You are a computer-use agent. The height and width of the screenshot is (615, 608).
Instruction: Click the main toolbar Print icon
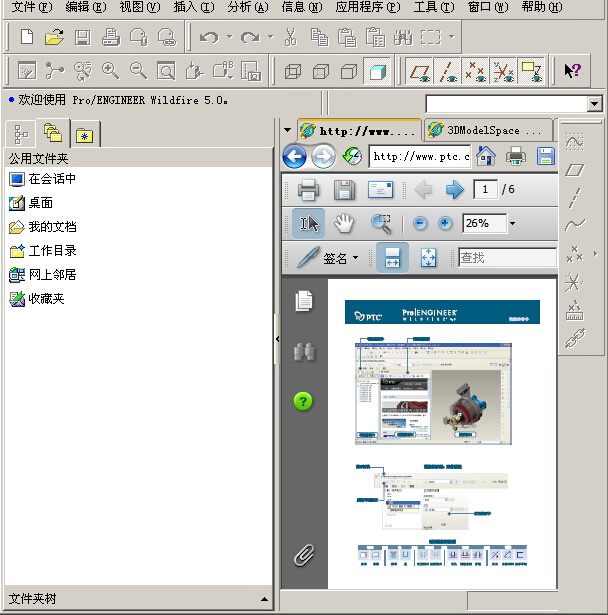(x=111, y=37)
